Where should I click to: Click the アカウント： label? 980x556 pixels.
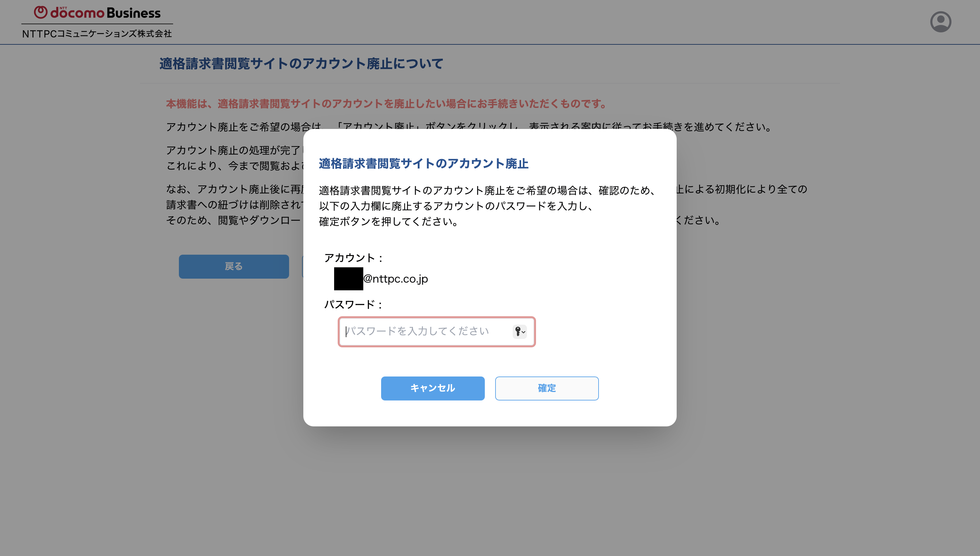point(354,258)
